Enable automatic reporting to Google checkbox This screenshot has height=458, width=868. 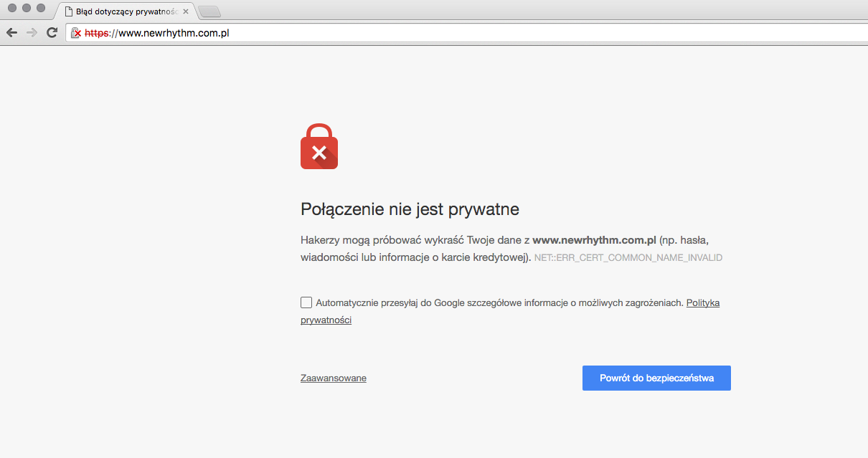(x=306, y=302)
